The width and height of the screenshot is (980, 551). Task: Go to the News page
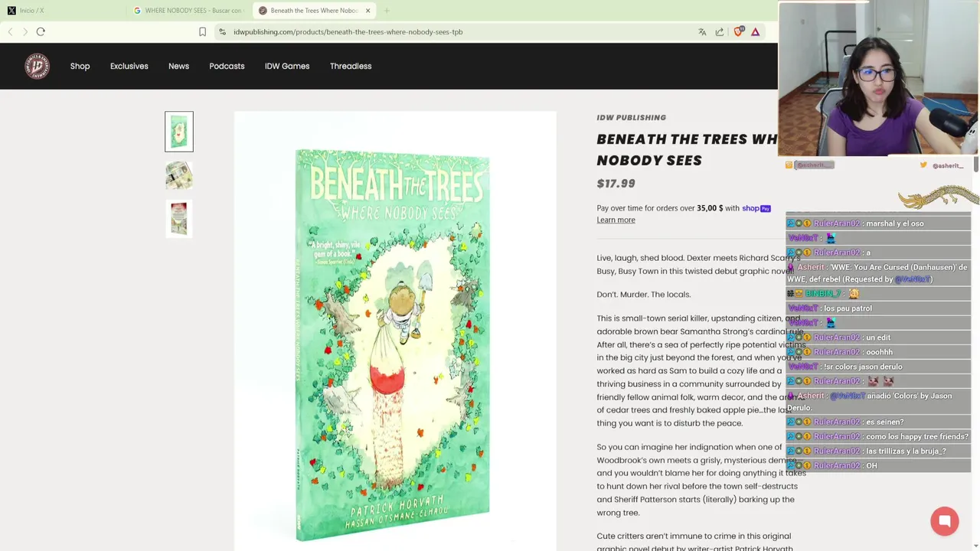(178, 66)
